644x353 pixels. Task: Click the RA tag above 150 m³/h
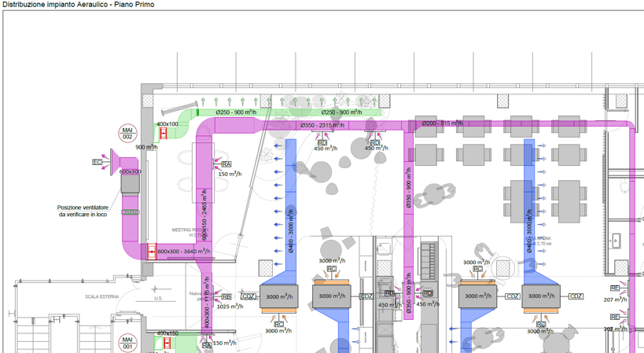[x=226, y=164]
